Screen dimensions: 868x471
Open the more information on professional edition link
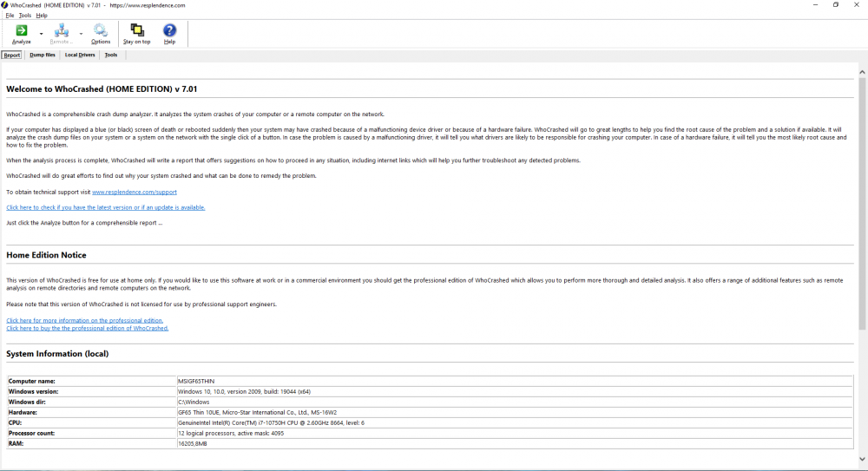(x=85, y=320)
